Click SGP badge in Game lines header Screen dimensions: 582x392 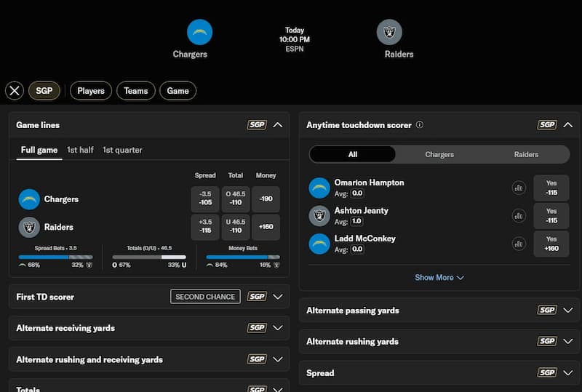click(x=257, y=125)
